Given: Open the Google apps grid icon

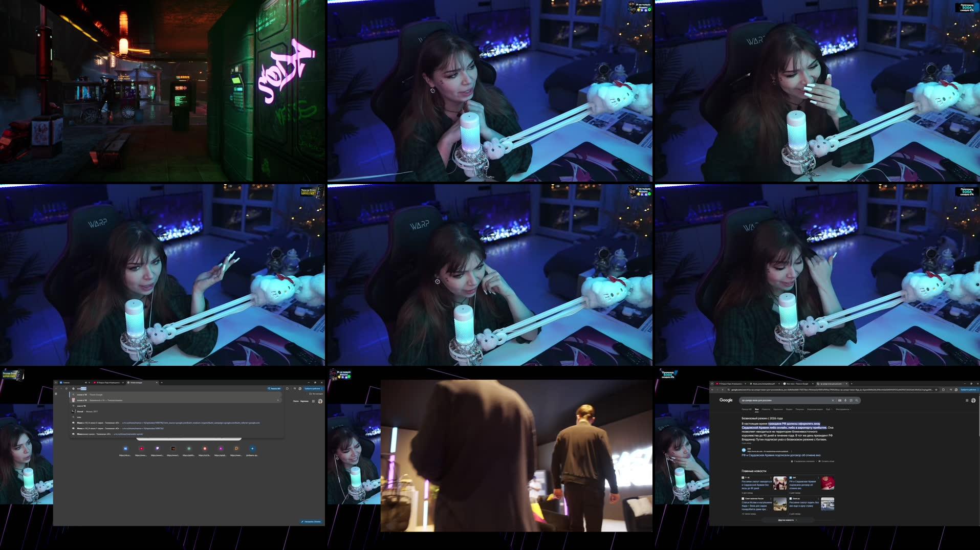Looking at the screenshot, I should [967, 400].
